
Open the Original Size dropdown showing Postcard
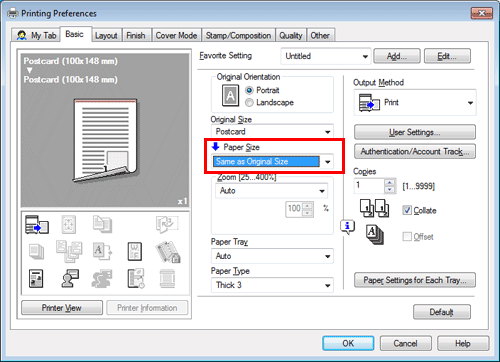(272, 132)
